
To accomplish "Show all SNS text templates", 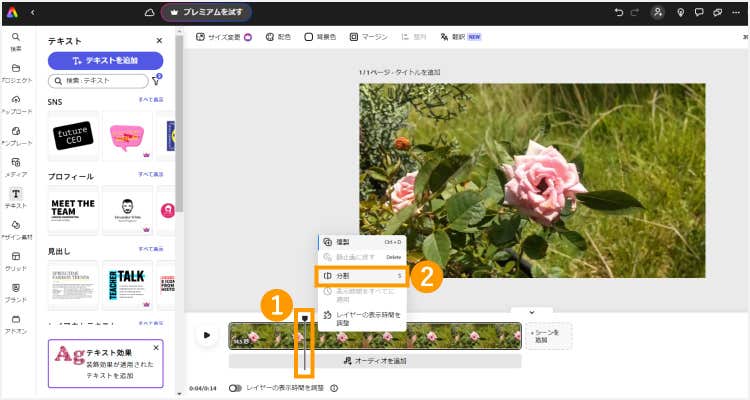I will 151,100.
